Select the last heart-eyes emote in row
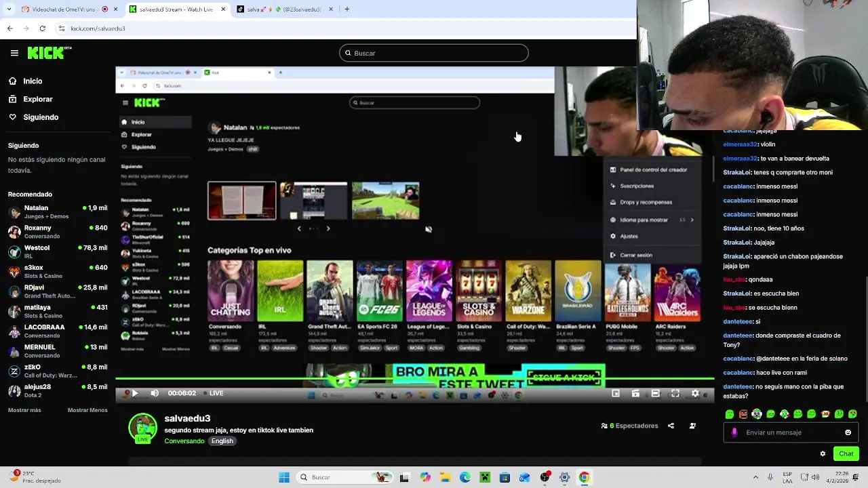Screen dimensions: 868x488 (x=852, y=414)
